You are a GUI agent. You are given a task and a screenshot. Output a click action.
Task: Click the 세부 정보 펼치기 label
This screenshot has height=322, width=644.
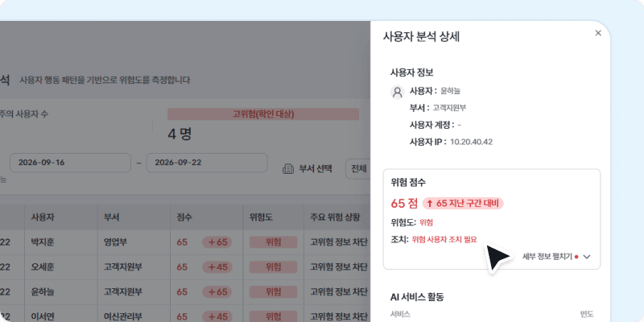tap(547, 256)
